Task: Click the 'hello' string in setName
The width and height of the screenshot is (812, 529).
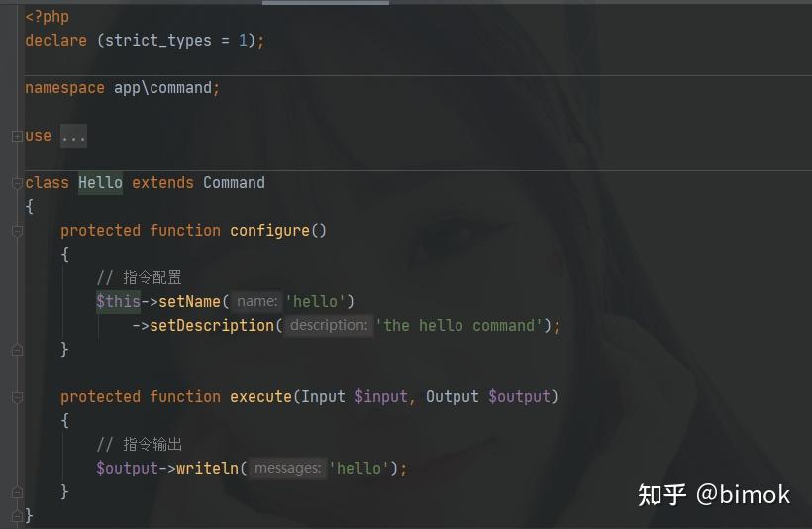Action: coord(315,301)
